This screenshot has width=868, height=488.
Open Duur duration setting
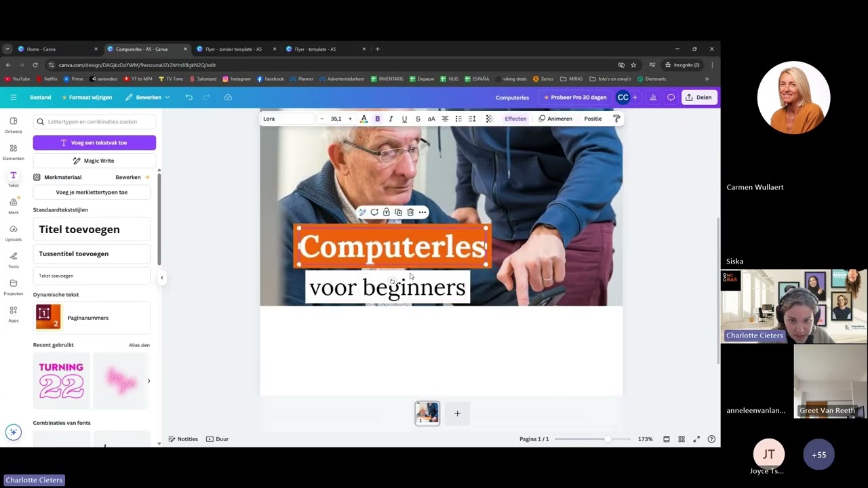218,439
